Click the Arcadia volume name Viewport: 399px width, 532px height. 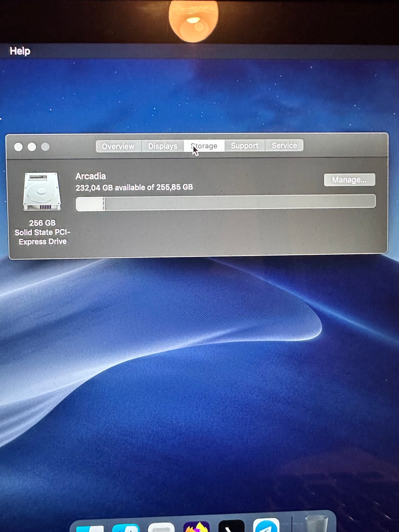[91, 176]
